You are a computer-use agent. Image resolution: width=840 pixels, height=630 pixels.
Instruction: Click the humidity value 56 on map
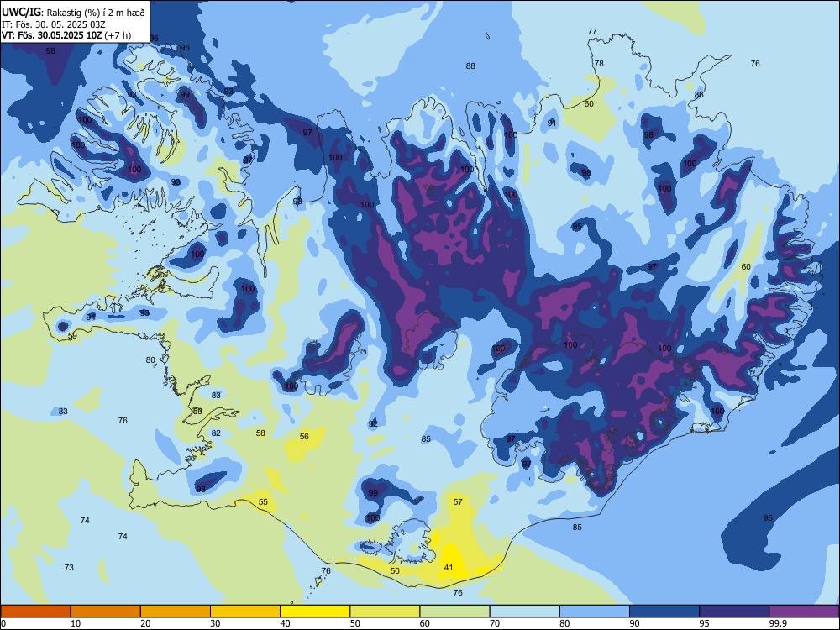tap(304, 437)
